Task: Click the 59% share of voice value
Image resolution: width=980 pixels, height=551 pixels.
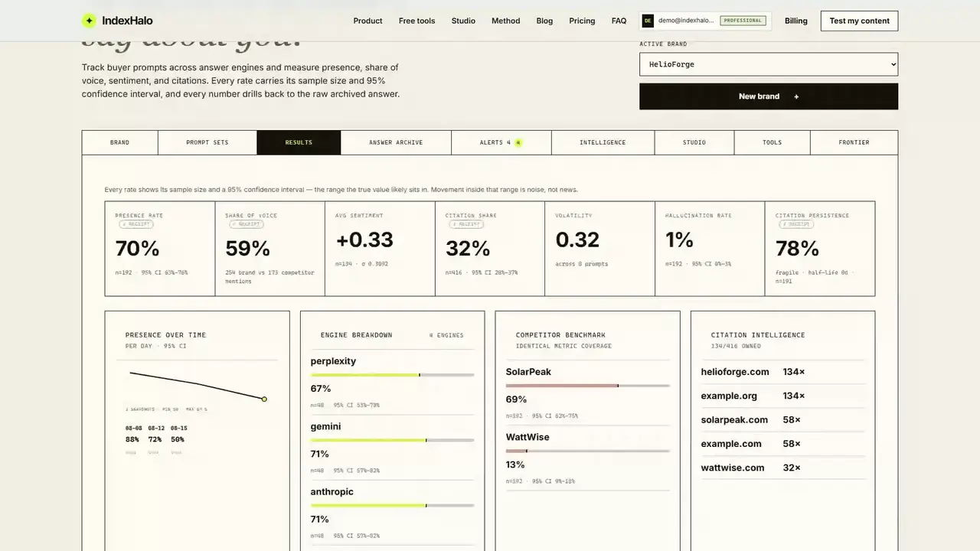Action: [x=247, y=249]
